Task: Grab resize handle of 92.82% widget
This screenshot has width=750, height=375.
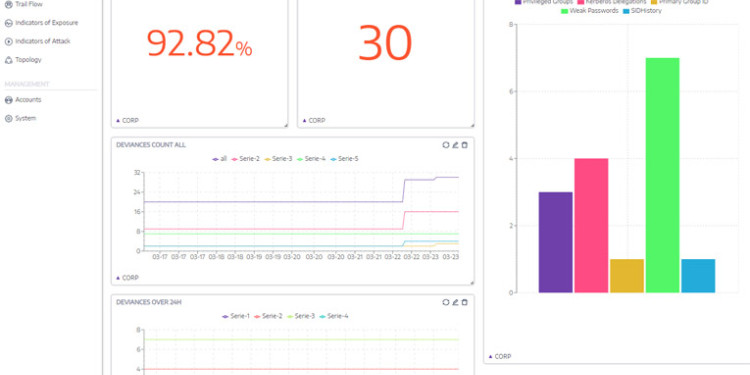Action: click(286, 125)
